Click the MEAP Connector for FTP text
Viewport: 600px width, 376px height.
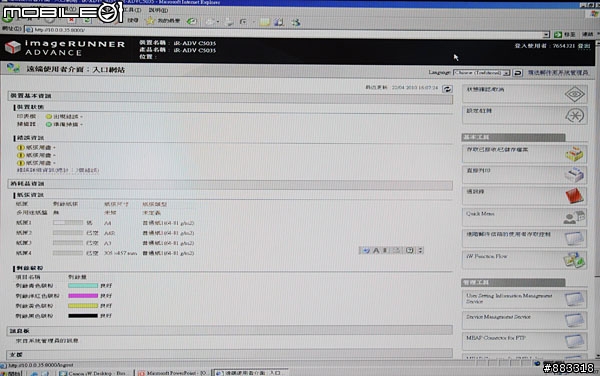click(496, 338)
